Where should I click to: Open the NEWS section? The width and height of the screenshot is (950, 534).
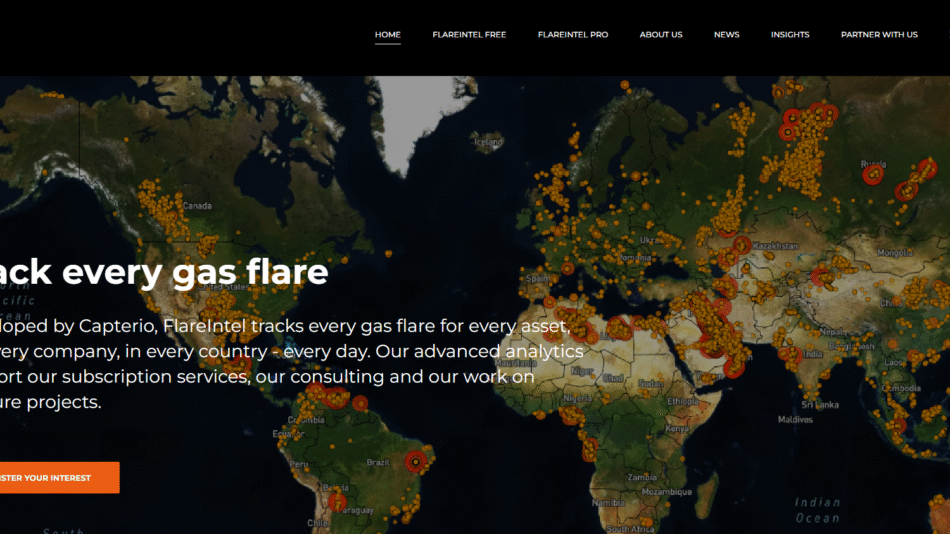(x=726, y=35)
